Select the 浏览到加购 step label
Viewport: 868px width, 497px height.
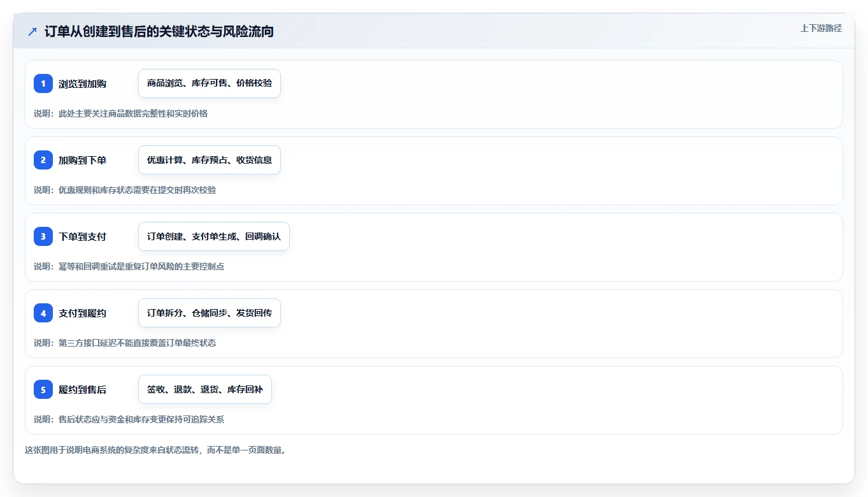pos(82,84)
